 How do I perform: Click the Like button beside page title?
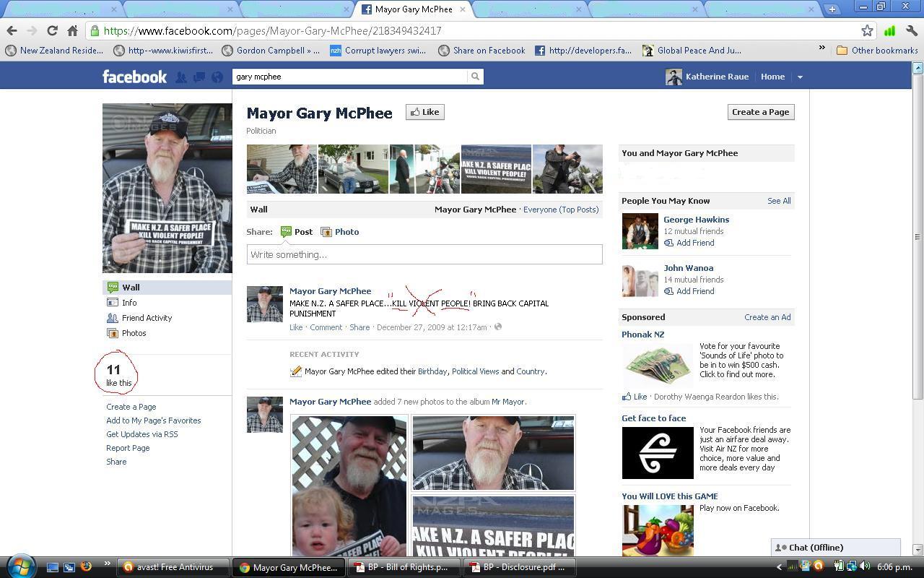[424, 112]
